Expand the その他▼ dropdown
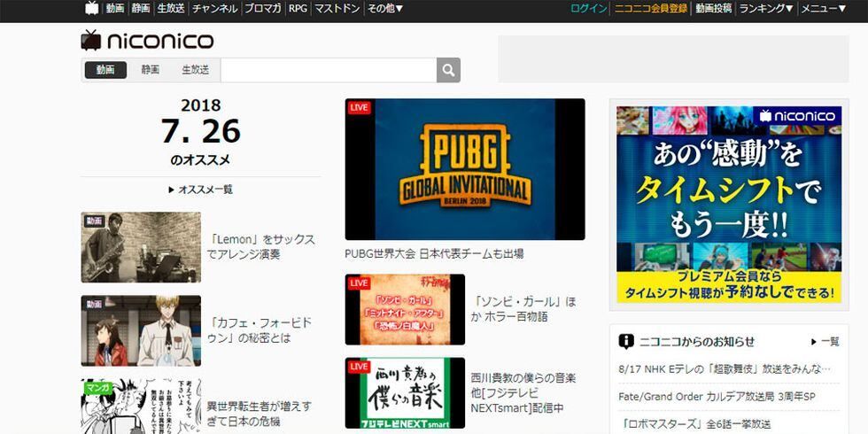The width and height of the screenshot is (868, 434). click(x=384, y=9)
